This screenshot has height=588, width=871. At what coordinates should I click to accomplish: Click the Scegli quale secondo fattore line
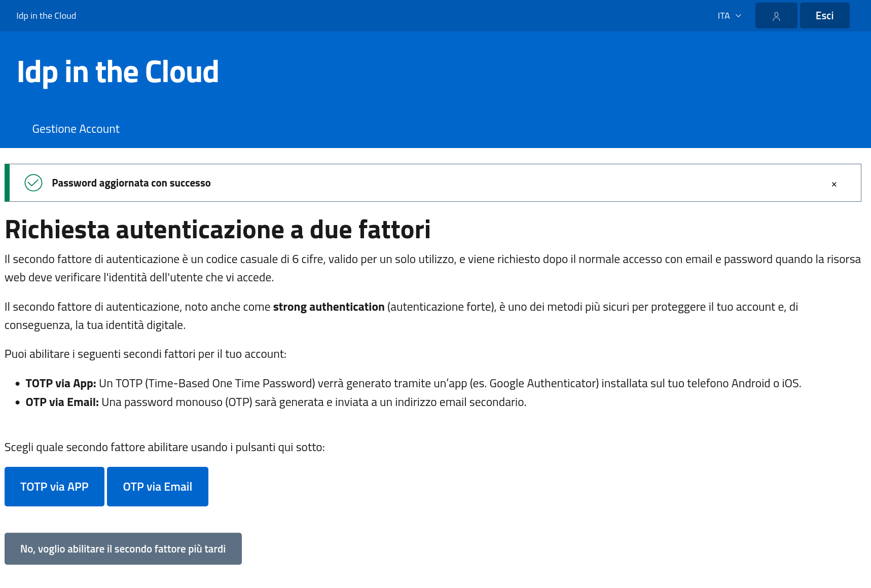point(165,447)
